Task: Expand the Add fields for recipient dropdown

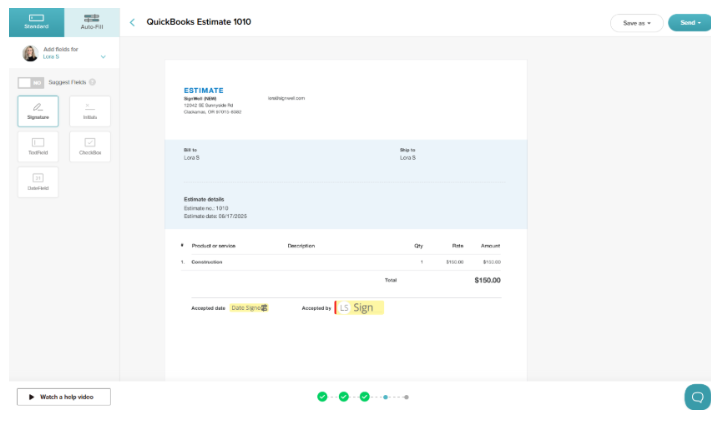Action: 103,57
